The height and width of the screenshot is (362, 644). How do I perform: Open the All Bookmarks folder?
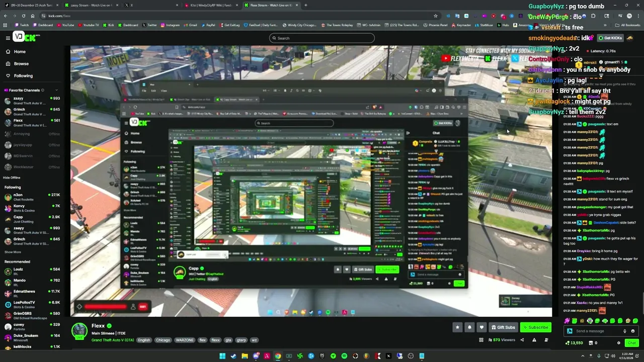click(x=628, y=25)
